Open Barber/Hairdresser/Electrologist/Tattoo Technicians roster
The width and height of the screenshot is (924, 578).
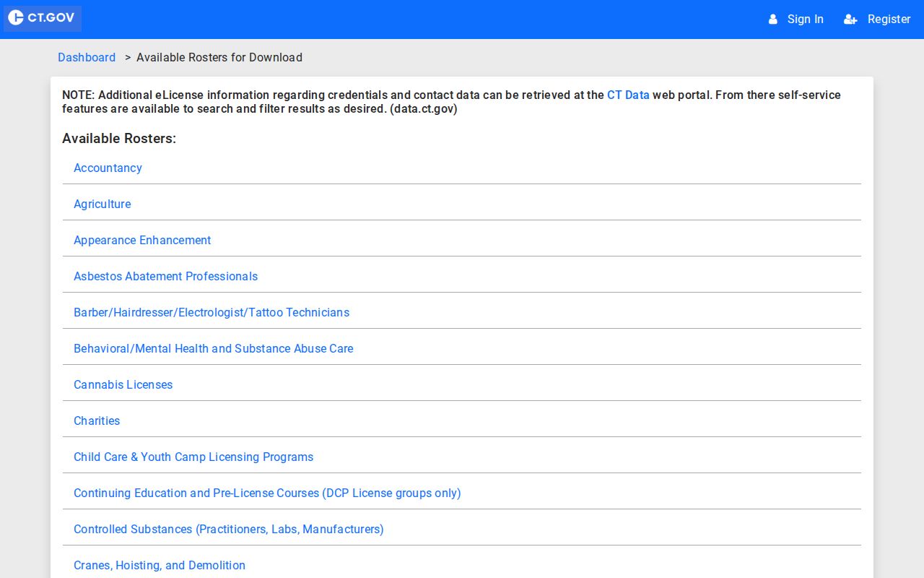point(212,312)
